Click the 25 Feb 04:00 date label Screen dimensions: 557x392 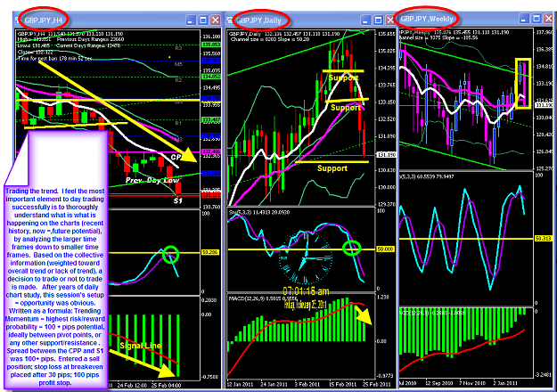tap(167, 385)
